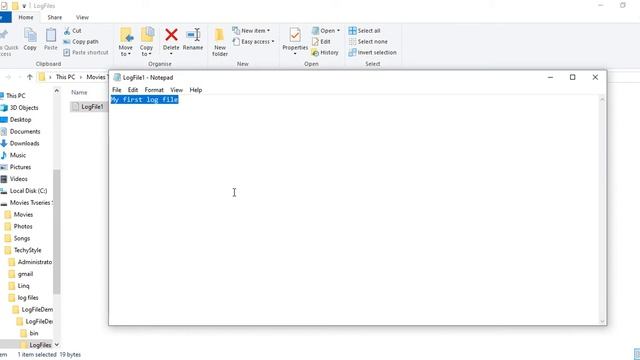640x360 pixels.
Task: Click the Downloads icon in navigation pane
Action: pos(4,143)
